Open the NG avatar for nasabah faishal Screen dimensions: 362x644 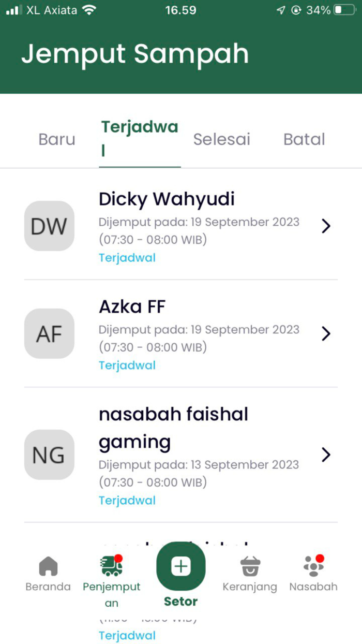[49, 455]
